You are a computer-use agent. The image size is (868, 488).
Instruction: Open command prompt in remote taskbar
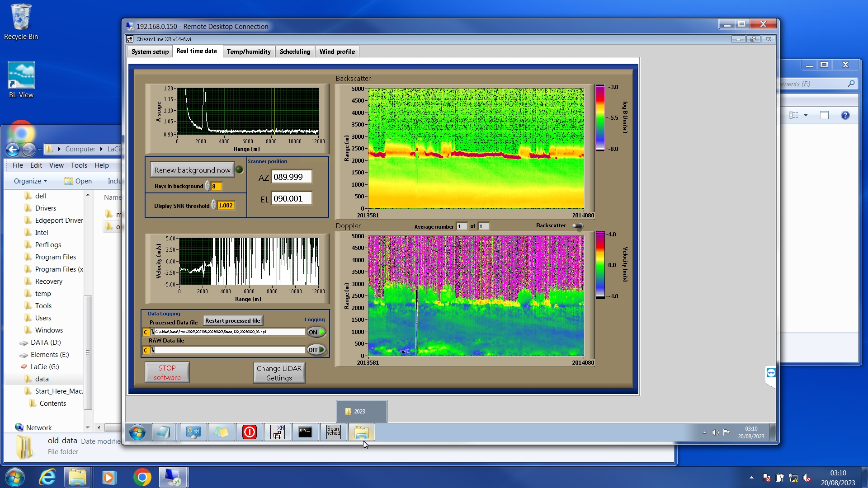click(x=305, y=432)
